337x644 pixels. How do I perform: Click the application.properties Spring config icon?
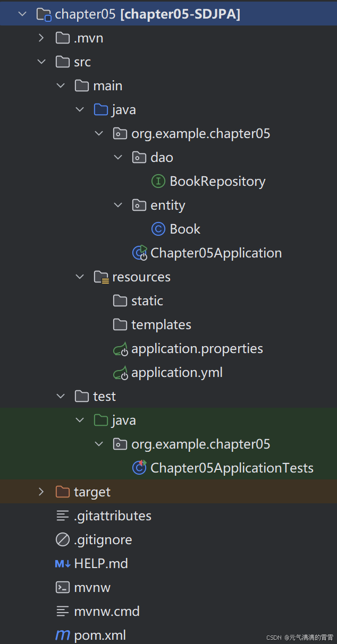121,348
